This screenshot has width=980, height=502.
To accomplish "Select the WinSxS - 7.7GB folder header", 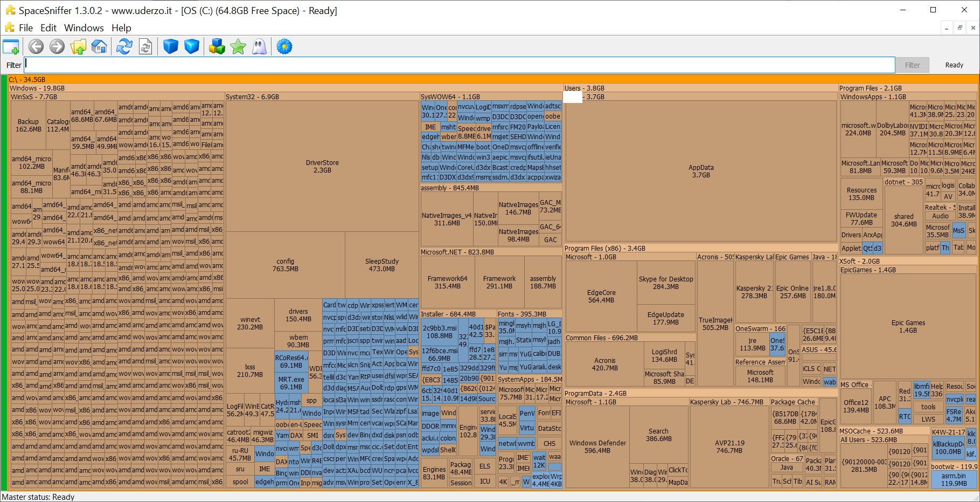I will click(x=117, y=97).
